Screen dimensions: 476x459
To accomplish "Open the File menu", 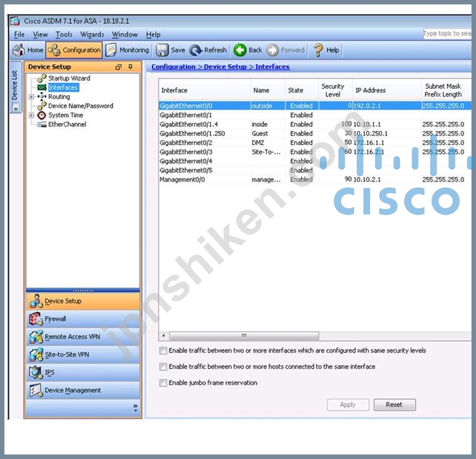I will 19,35.
